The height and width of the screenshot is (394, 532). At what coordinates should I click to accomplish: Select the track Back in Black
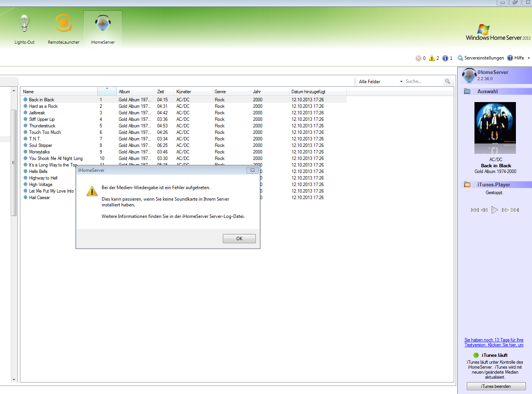tap(41, 100)
